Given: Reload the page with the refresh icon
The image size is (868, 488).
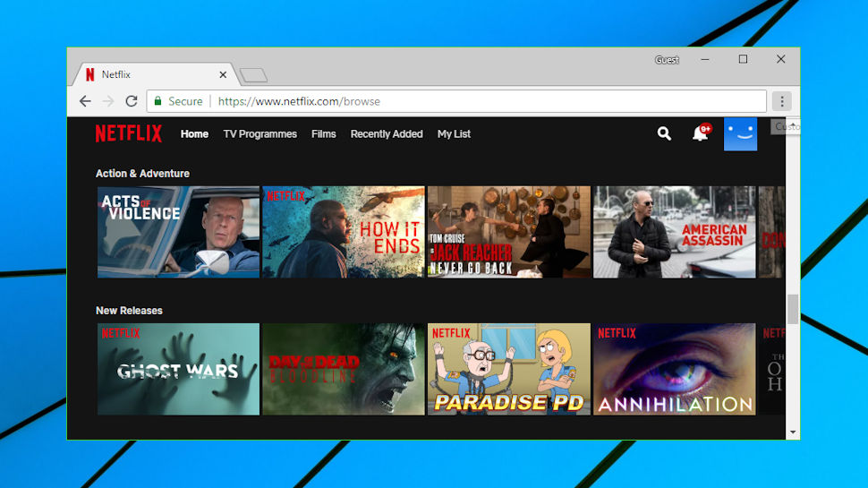Looking at the screenshot, I should pos(132,101).
